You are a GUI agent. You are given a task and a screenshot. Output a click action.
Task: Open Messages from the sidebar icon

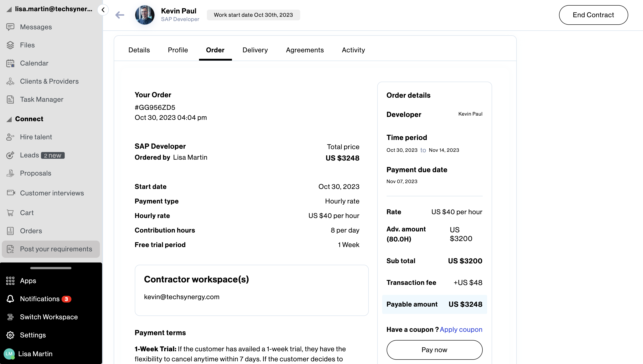[10, 27]
